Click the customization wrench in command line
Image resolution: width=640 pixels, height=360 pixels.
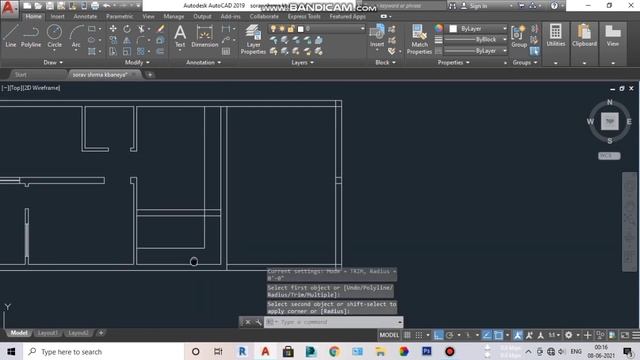(258, 322)
